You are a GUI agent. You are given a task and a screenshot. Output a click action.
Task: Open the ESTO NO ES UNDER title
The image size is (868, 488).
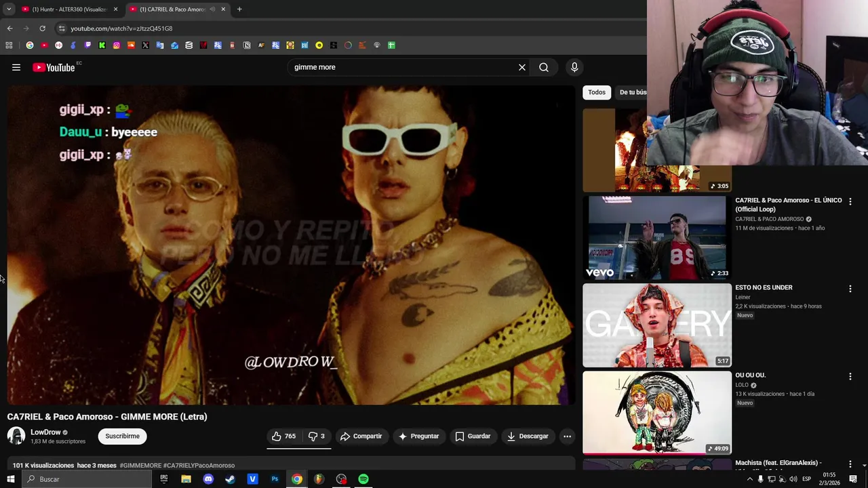[x=764, y=287]
